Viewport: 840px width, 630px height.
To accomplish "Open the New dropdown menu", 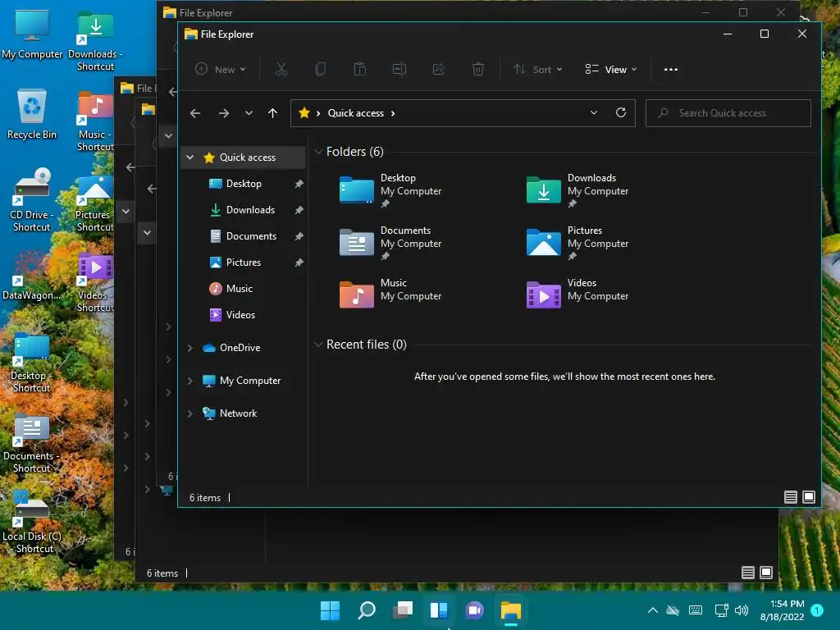I will pos(220,69).
